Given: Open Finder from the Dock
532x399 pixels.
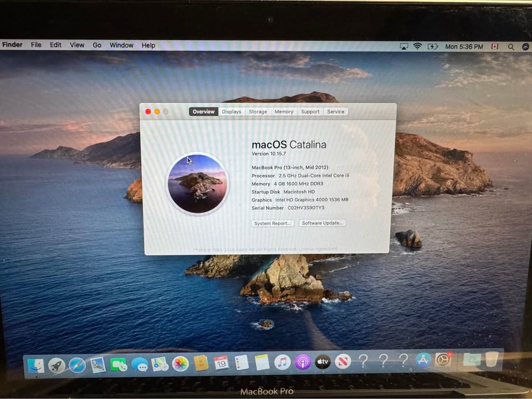Looking at the screenshot, I should coord(36,365).
